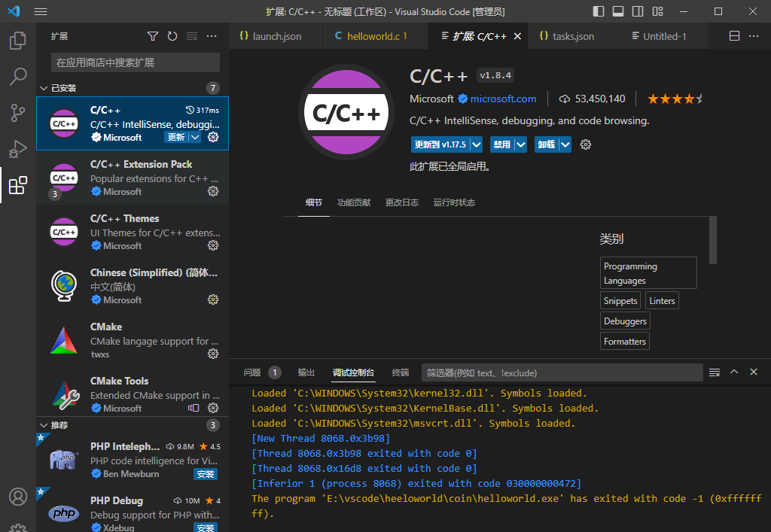771x532 pixels.
Task: Click remote sync icon on CMake Tools
Action: click(x=194, y=408)
